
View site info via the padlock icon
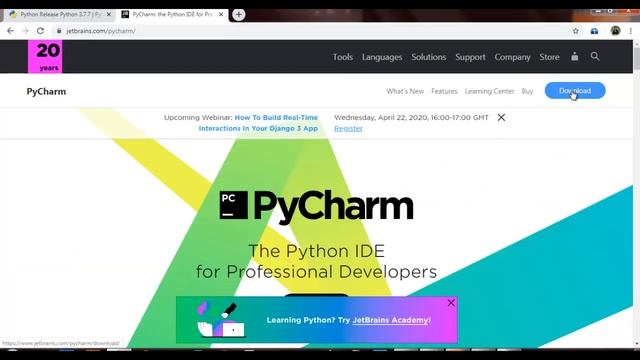tap(59, 31)
